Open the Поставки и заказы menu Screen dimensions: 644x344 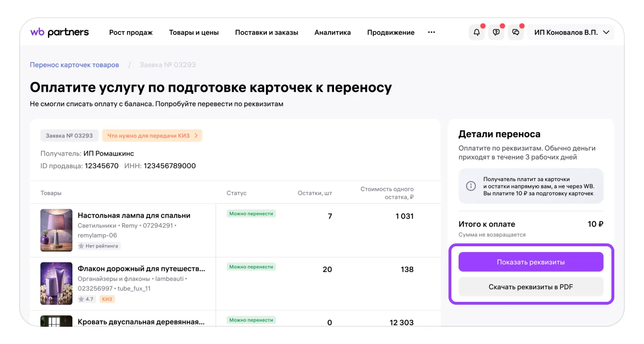click(x=266, y=33)
